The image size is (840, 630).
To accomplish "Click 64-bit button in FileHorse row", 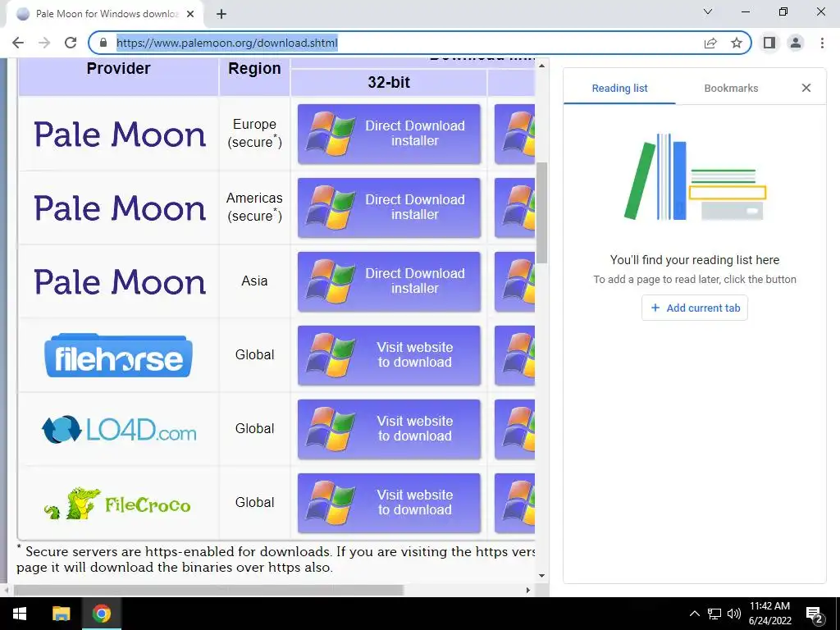I will 515,355.
